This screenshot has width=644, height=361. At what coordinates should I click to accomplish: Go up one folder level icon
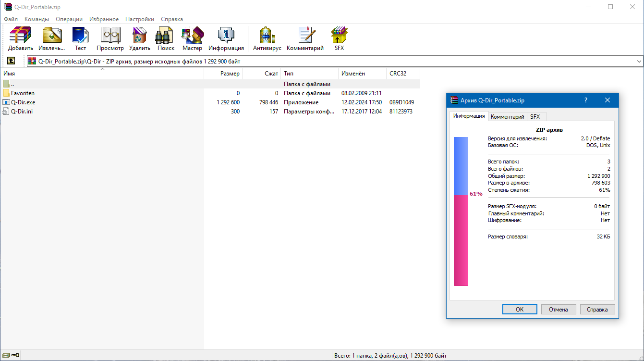click(x=11, y=61)
